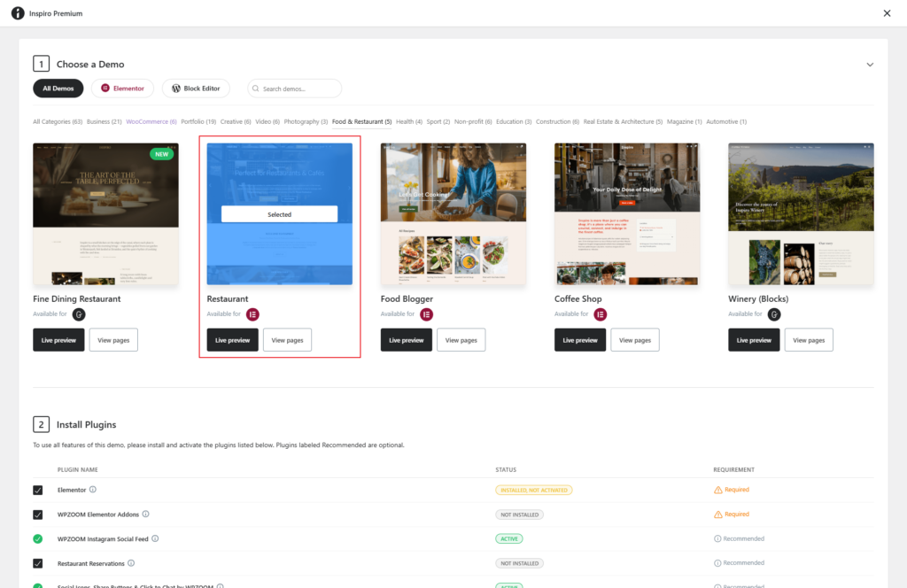Click Not Installed badge for Restaurant Reservations
This screenshot has height=588, width=907.
(519, 563)
